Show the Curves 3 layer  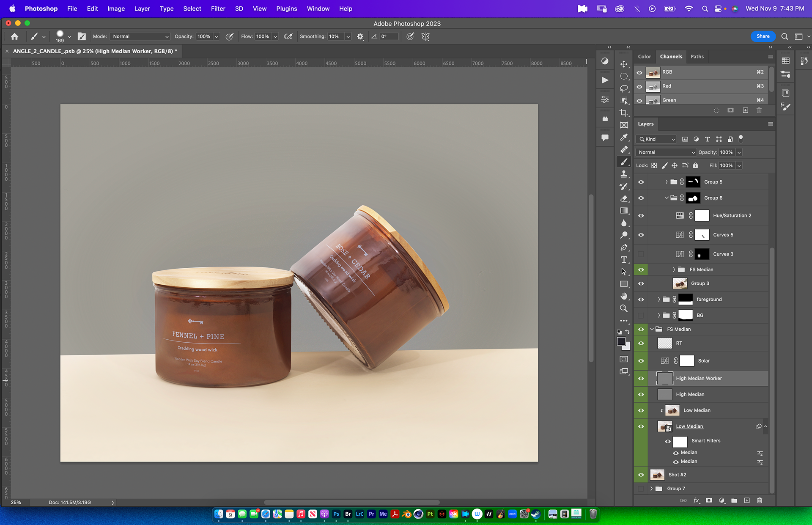pyautogui.click(x=641, y=254)
